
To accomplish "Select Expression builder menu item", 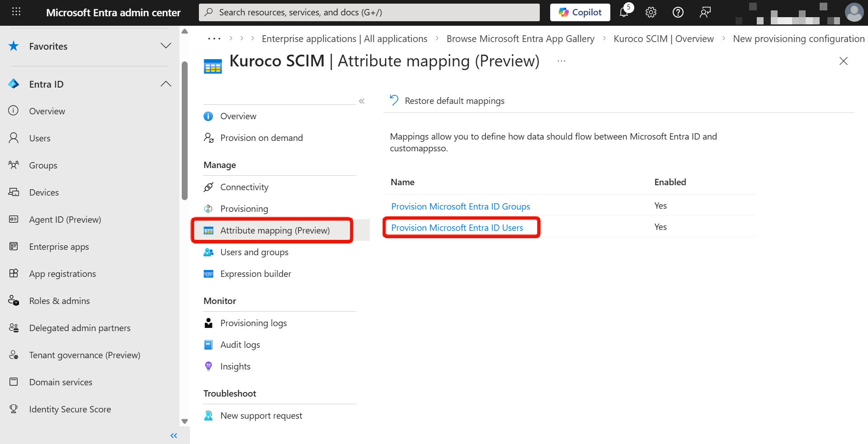I will click(x=255, y=274).
